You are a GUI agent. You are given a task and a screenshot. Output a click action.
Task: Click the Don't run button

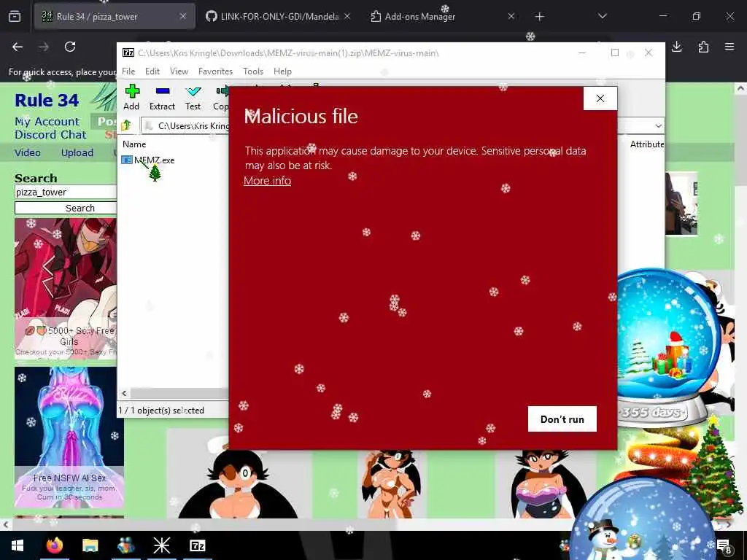(562, 419)
